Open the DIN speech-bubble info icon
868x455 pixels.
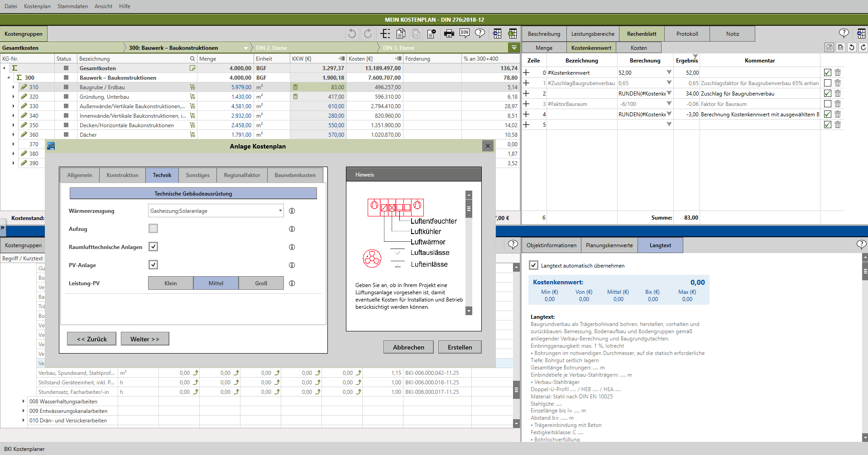(x=464, y=34)
